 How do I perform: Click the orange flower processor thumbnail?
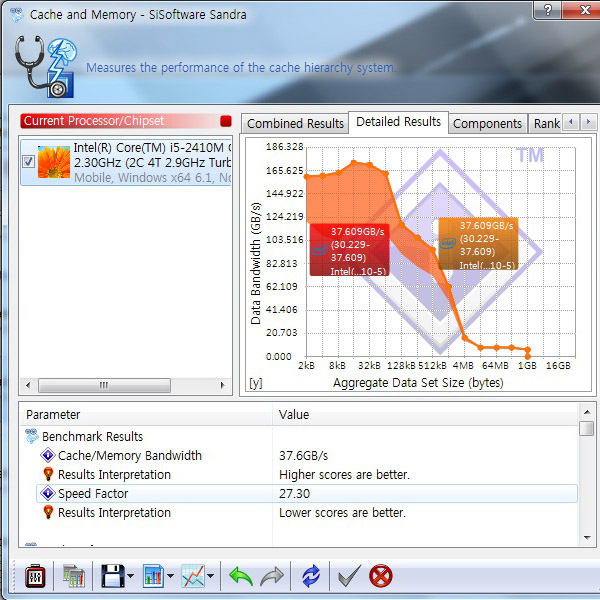(54, 162)
